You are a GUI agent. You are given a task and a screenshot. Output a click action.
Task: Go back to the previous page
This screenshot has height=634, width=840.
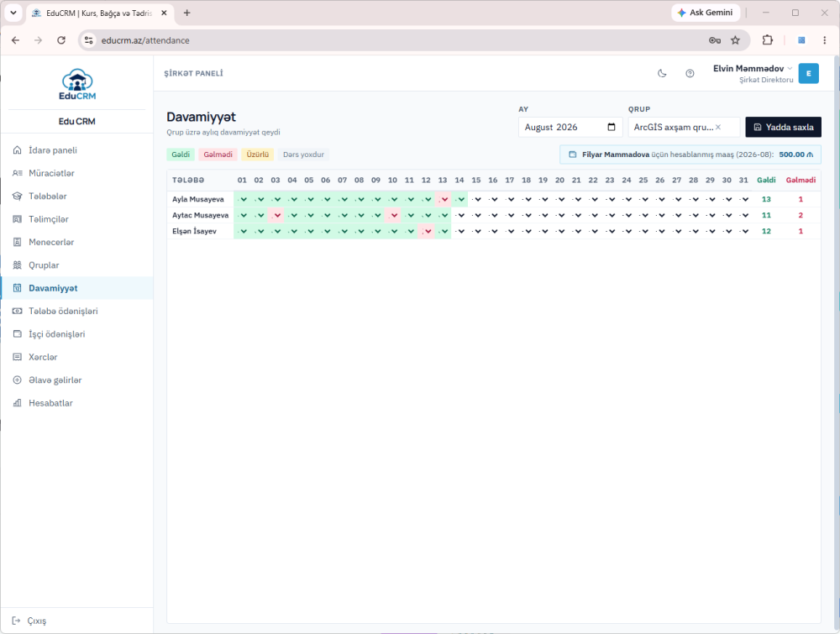click(15, 40)
